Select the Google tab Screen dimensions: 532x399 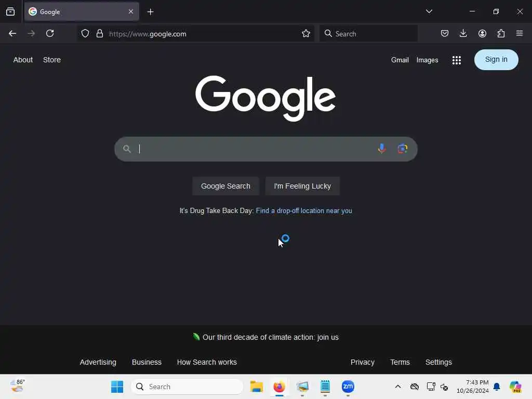click(x=82, y=11)
